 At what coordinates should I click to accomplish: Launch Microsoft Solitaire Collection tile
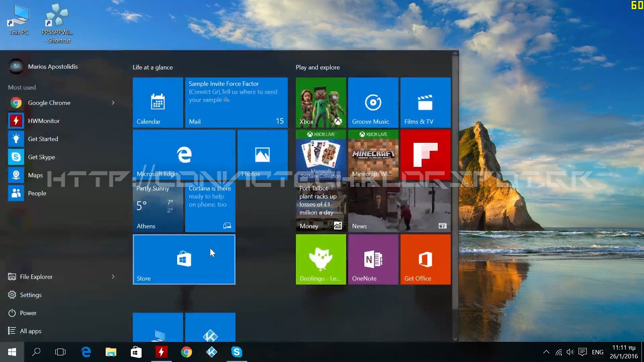pos(321,155)
